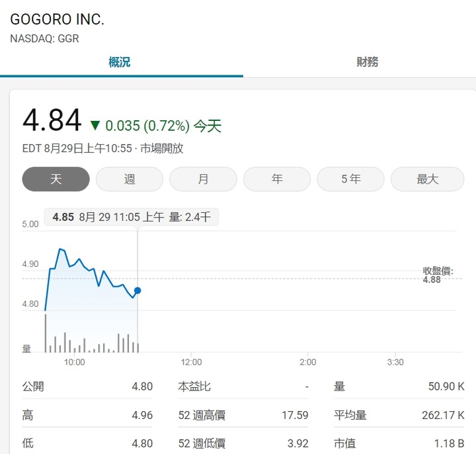Select the 天 time range button
Screen dimensions: 476x454
tap(56, 179)
